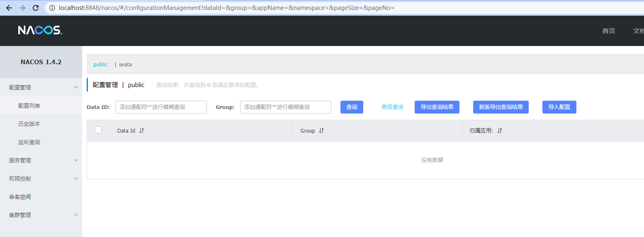
Task: Sort the table by 归属应用
Action: pos(500,131)
